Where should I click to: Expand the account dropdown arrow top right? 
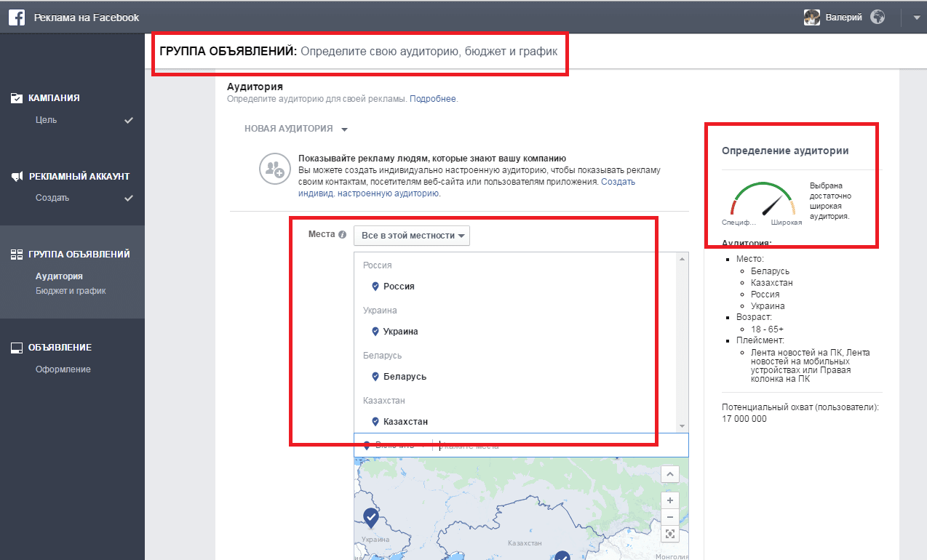[x=915, y=18]
